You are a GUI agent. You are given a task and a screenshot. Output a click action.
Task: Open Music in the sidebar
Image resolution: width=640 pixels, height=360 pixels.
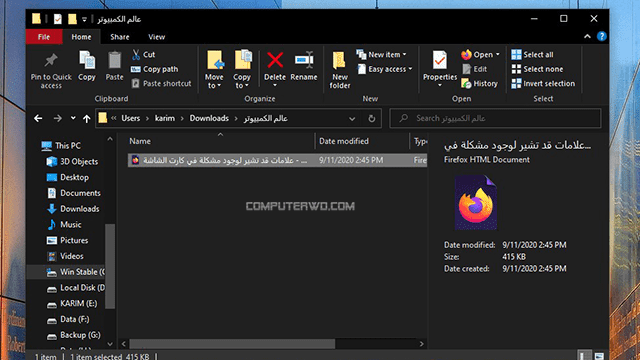pyautogui.click(x=64, y=224)
